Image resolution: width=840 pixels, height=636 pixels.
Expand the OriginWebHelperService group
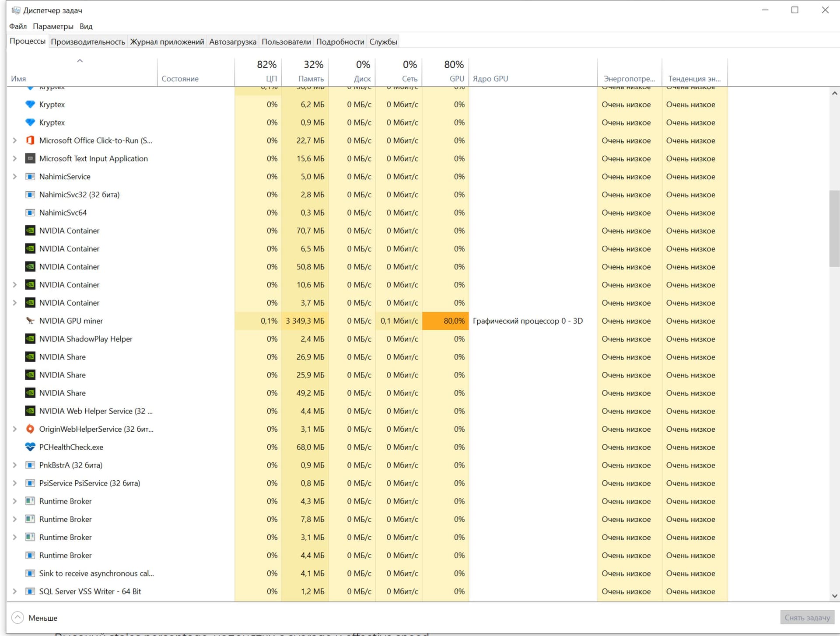tap(14, 429)
